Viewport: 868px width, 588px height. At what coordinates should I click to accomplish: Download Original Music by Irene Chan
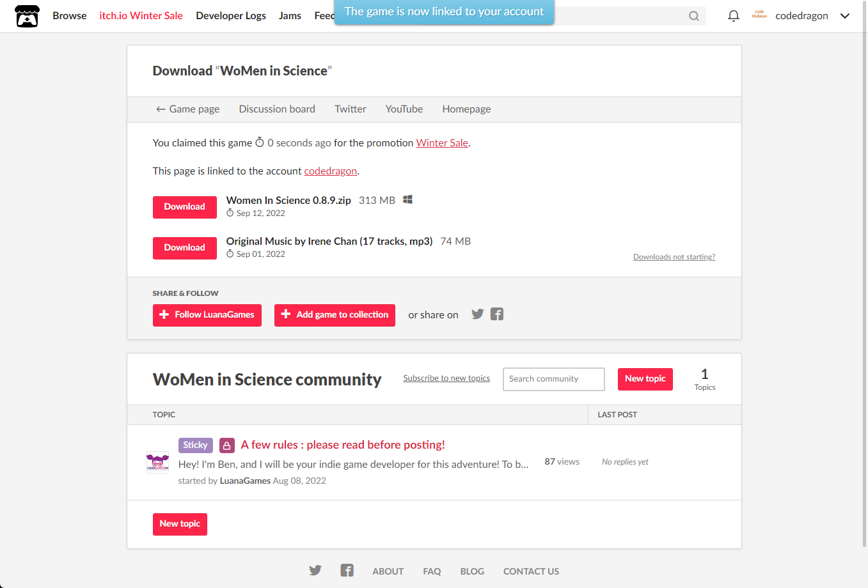184,248
